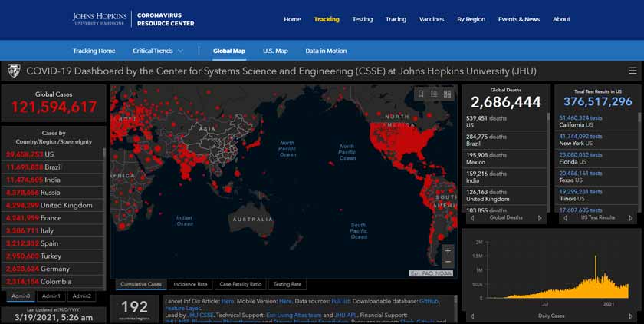The width and height of the screenshot is (644, 324).
Task: Select the Cumulative Cases map tab
Action: 141,284
